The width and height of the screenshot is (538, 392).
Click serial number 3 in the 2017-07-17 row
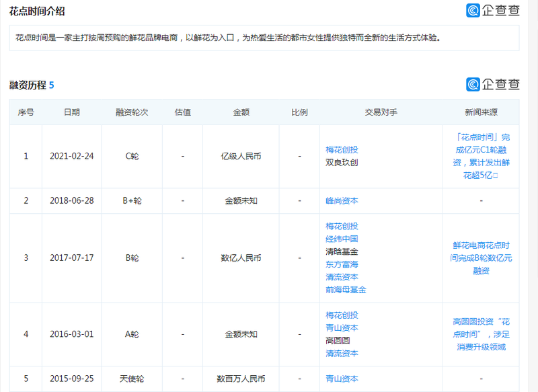click(26, 258)
